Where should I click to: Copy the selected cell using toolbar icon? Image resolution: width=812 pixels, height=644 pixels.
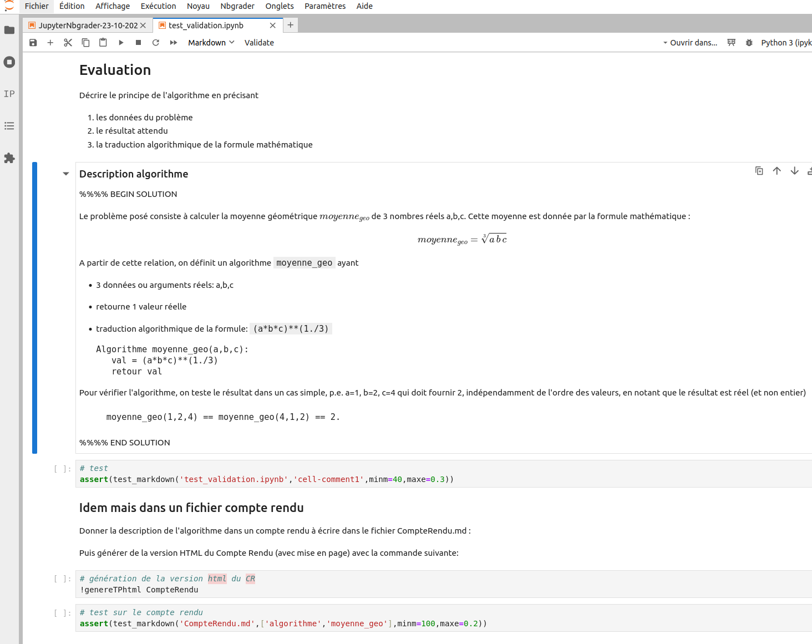pos(85,43)
